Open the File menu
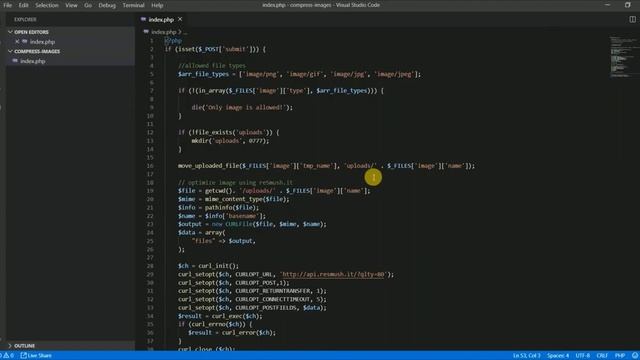Viewport: 640px width, 360px height. click(7, 5)
